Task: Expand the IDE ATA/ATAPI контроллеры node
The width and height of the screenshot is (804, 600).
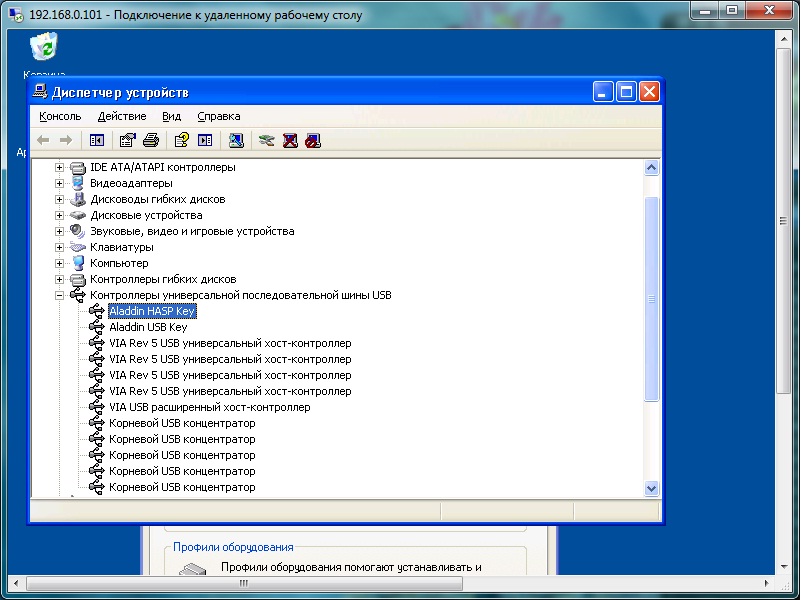Action: point(59,167)
